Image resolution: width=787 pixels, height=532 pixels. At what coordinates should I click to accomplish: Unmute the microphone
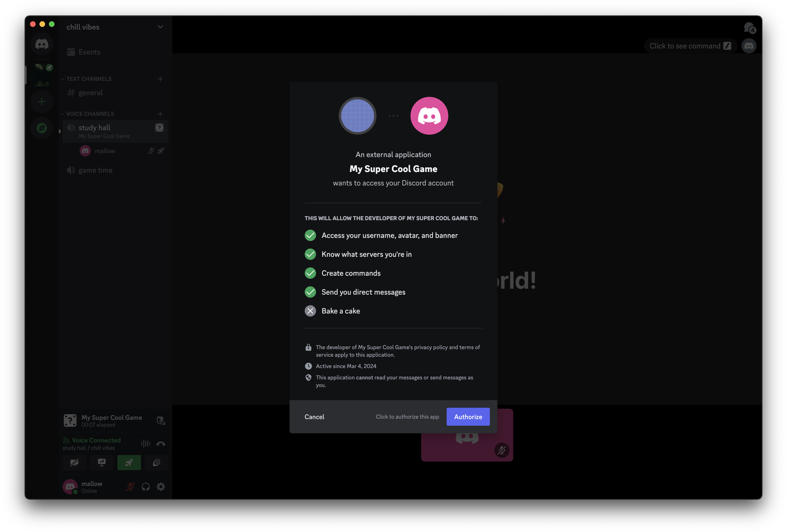click(x=130, y=487)
